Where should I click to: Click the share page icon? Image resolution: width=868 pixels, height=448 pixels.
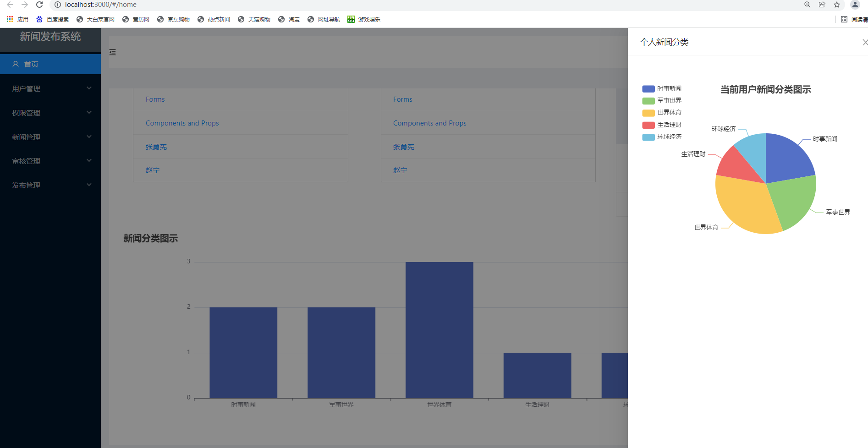822,5
